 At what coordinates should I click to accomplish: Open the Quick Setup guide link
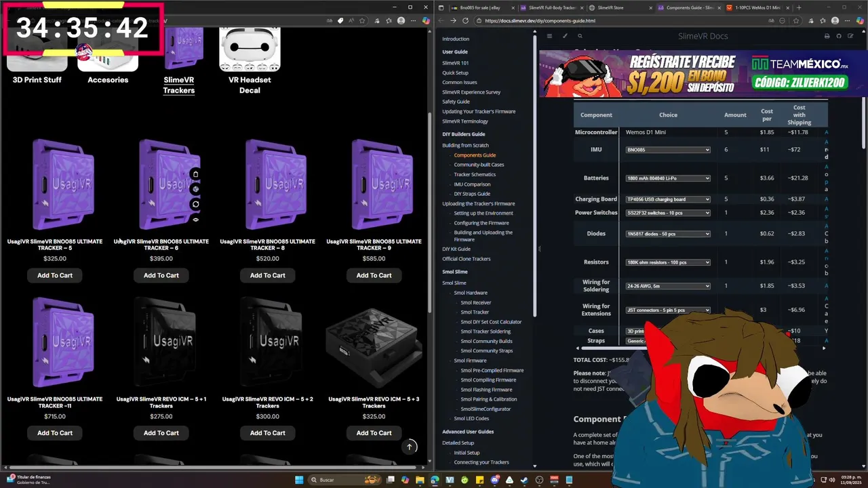pos(455,73)
